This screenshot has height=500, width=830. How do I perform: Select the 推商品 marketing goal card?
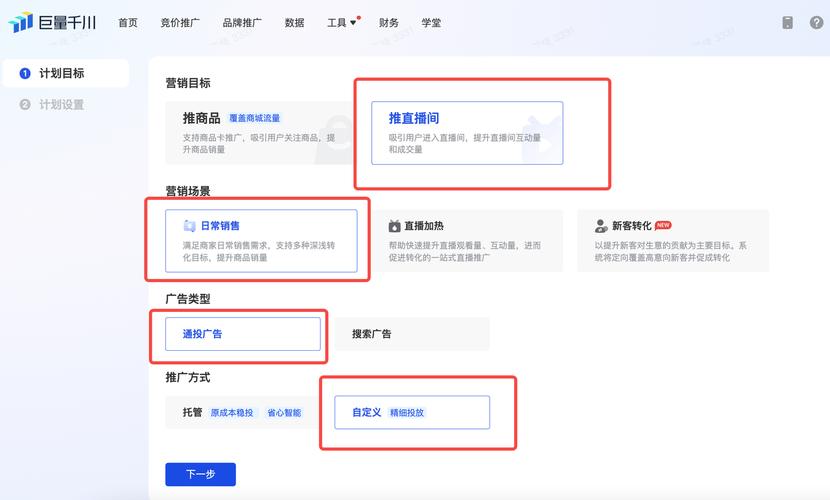[259, 133]
